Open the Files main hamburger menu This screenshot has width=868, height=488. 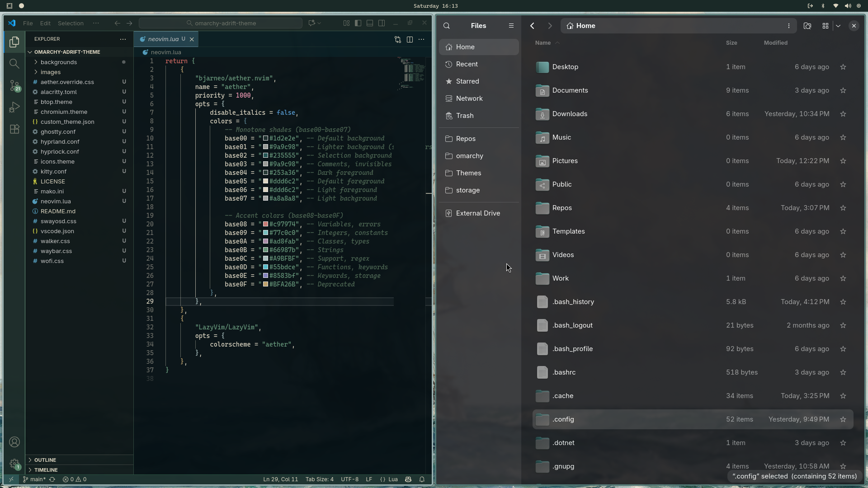[x=511, y=26]
